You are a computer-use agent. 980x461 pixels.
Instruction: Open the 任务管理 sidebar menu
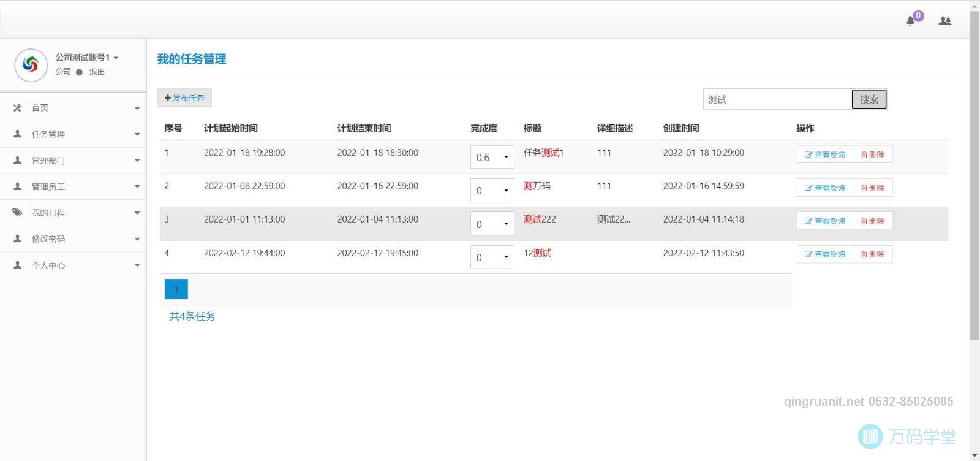[73, 134]
